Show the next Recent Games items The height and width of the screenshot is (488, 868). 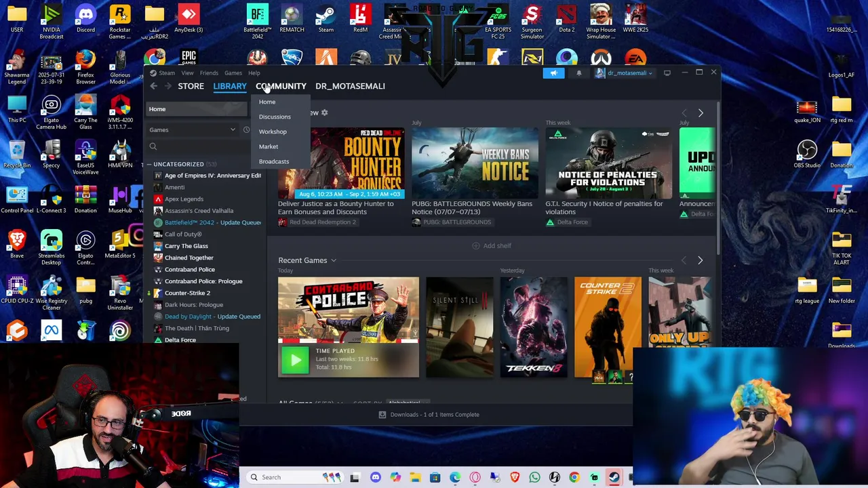700,260
